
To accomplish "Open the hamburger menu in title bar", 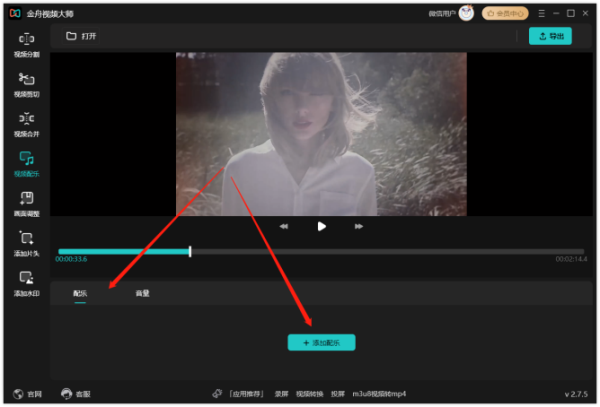I will click(x=541, y=13).
